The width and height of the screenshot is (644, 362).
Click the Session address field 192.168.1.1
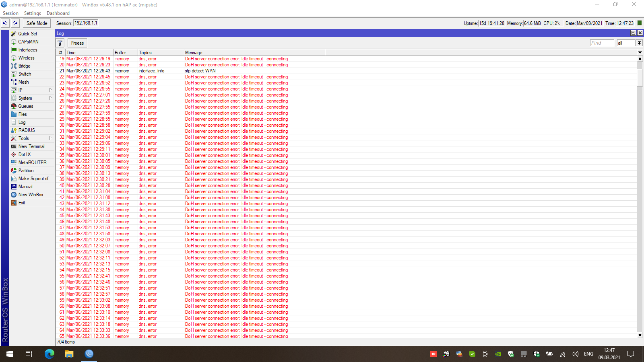pyautogui.click(x=86, y=23)
